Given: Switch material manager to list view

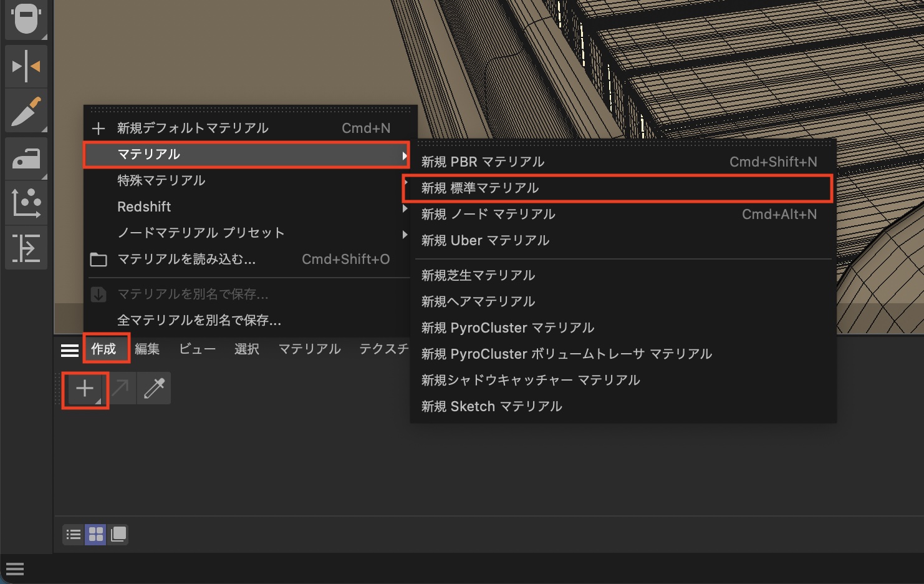Looking at the screenshot, I should [74, 535].
